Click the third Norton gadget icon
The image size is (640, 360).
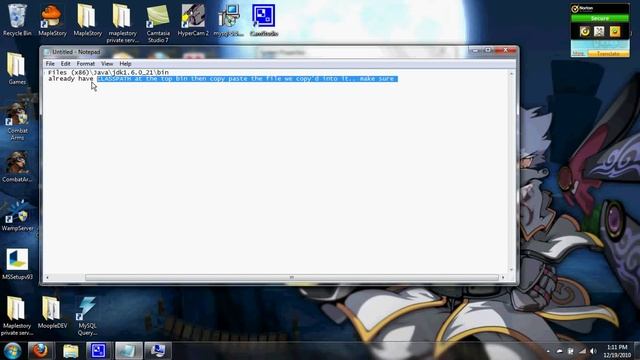point(615,31)
